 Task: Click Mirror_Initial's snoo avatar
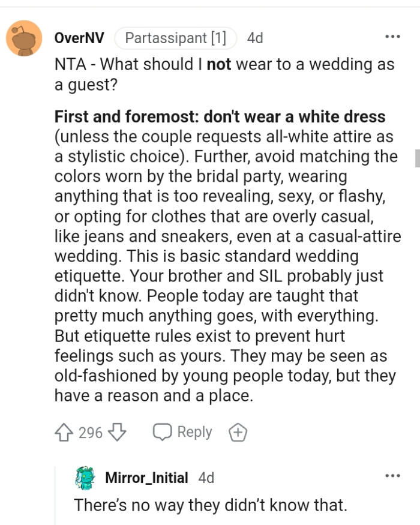[x=84, y=477]
